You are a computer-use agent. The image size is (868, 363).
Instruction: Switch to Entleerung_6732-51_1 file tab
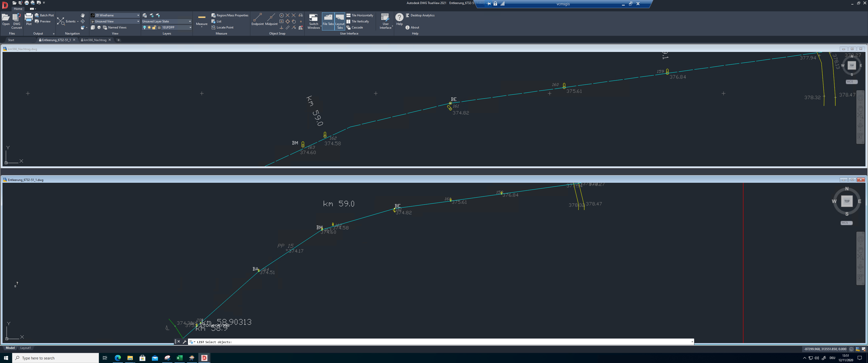click(56, 40)
